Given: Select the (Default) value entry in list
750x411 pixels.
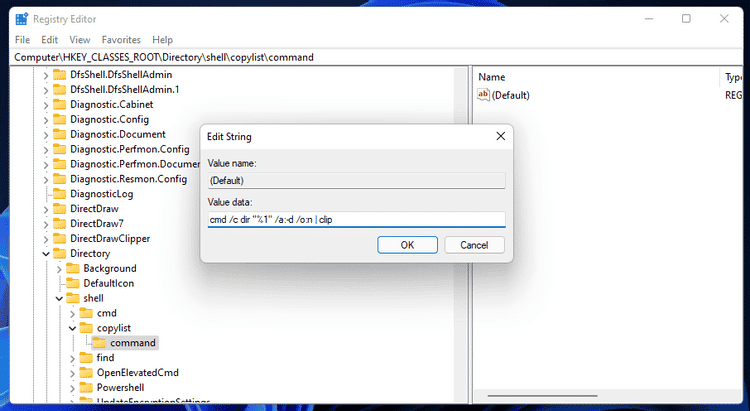Looking at the screenshot, I should [x=510, y=95].
